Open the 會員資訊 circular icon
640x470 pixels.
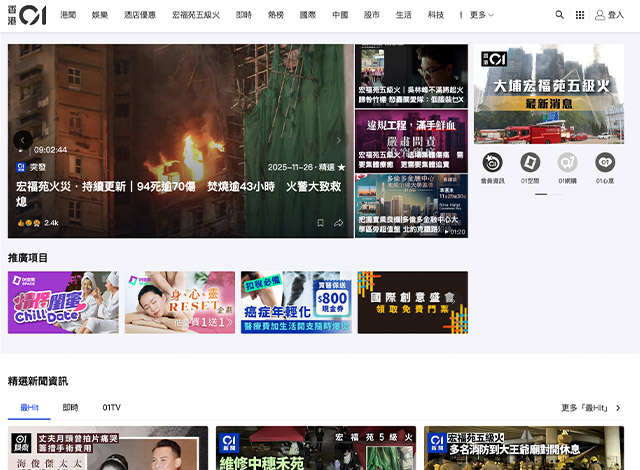(x=492, y=162)
